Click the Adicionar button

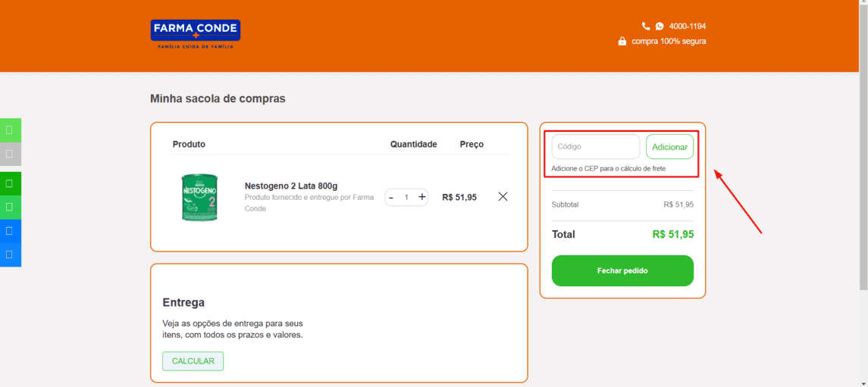click(669, 146)
